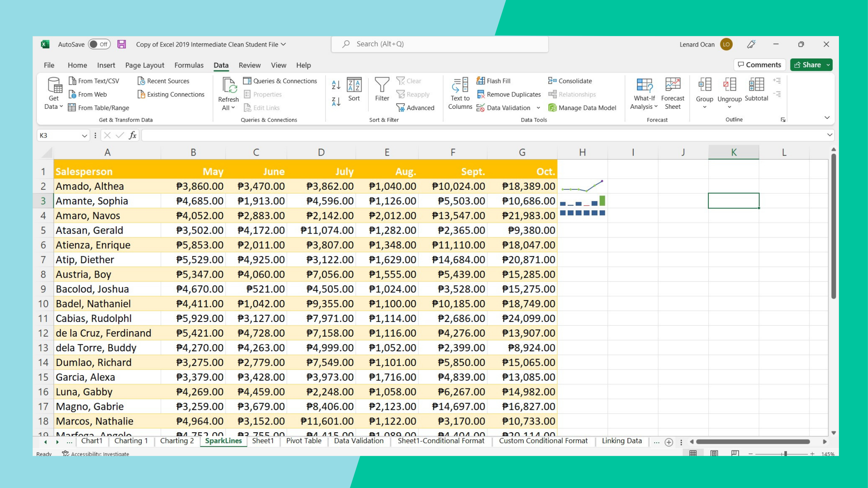
Task: Toggle the Filter funnel
Action: [x=382, y=89]
